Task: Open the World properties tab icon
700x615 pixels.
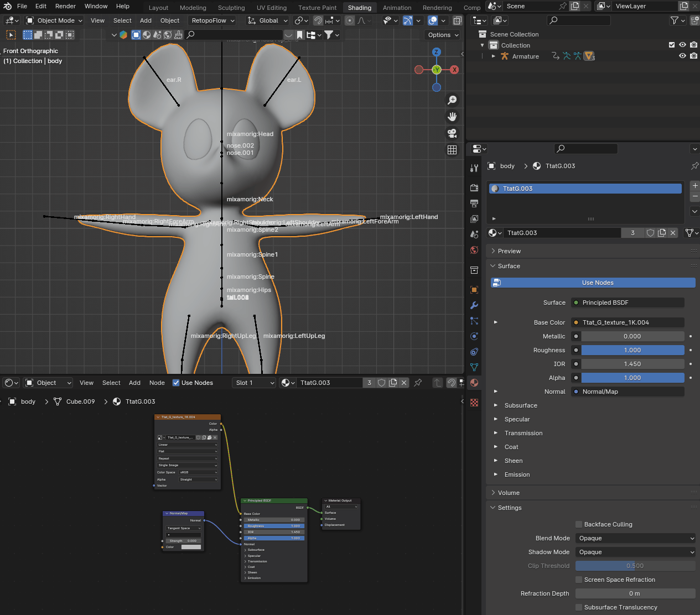Action: click(x=474, y=250)
